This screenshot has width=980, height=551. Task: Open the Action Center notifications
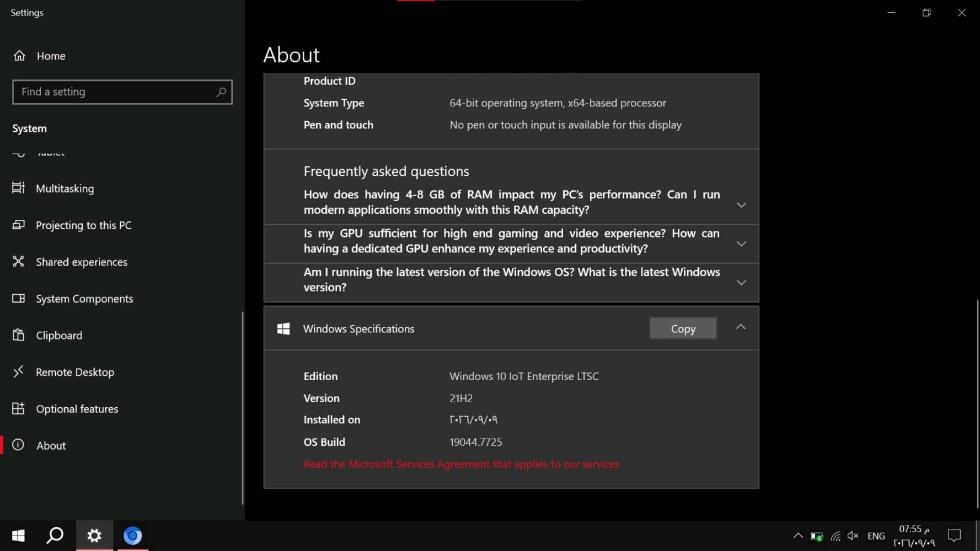(955, 536)
